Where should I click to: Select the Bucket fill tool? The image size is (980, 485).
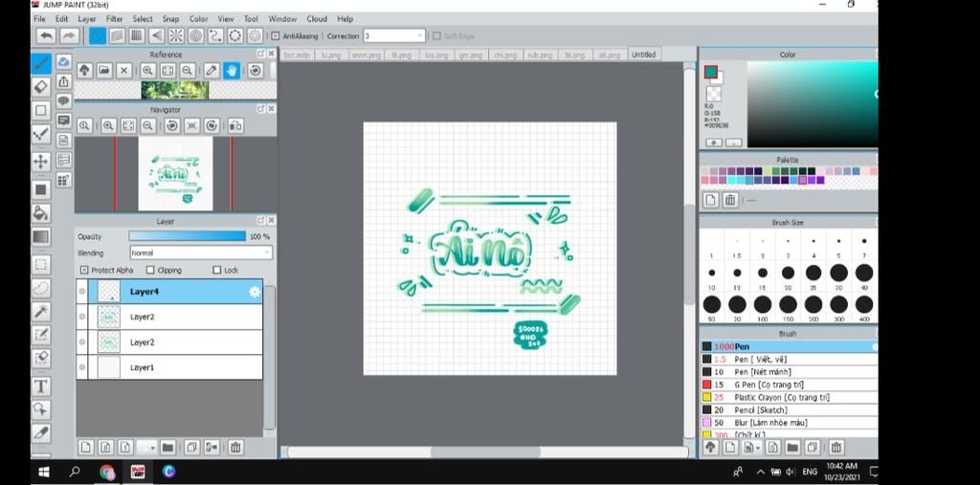point(41,213)
